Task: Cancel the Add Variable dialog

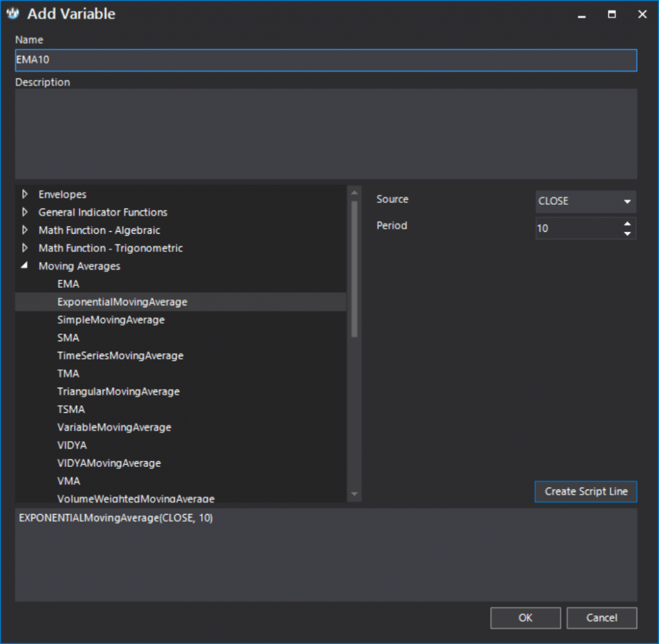Action: [602, 618]
